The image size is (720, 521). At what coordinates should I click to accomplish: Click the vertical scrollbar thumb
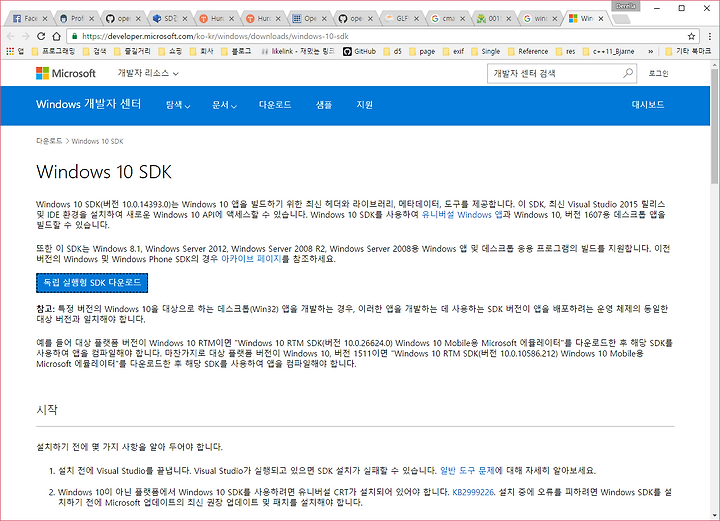click(714, 126)
